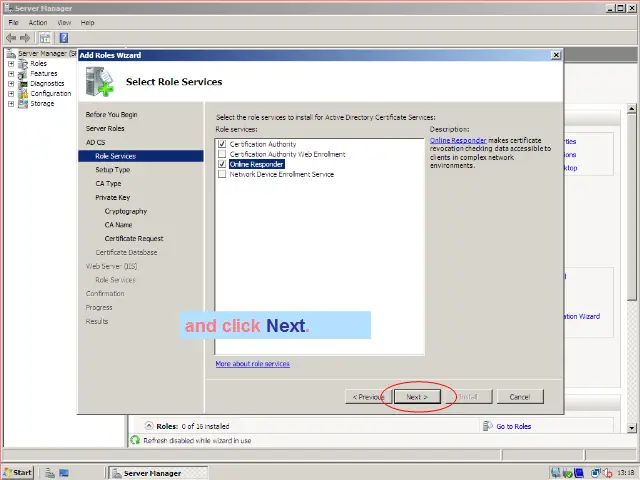Select the Confirmation wizard step
Image resolution: width=640 pixels, height=480 pixels.
105,294
